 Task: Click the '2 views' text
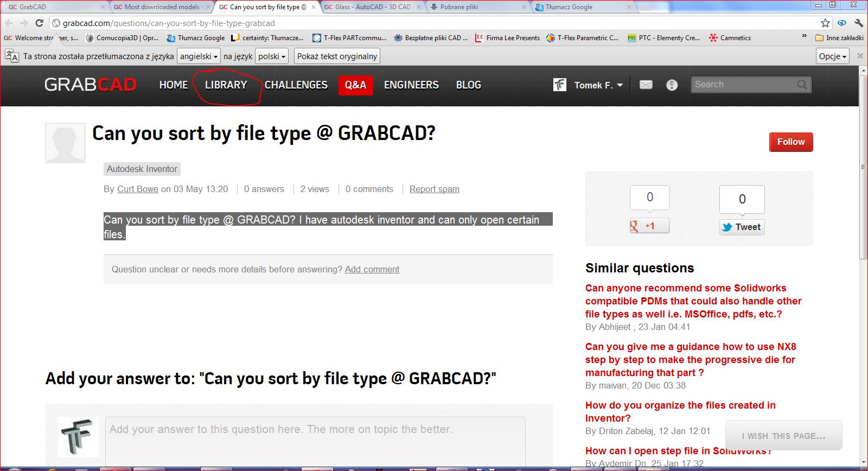point(315,189)
